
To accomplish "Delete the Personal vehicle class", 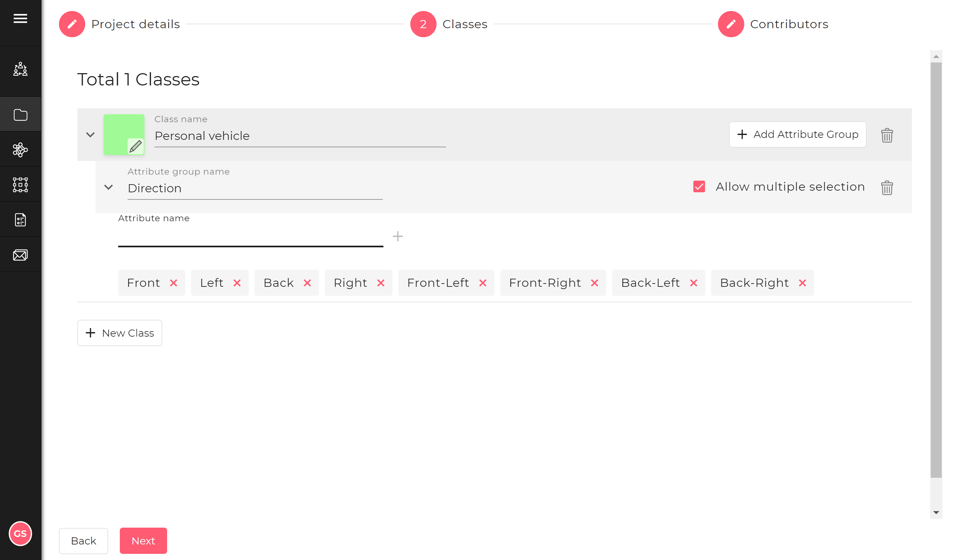I will [887, 135].
